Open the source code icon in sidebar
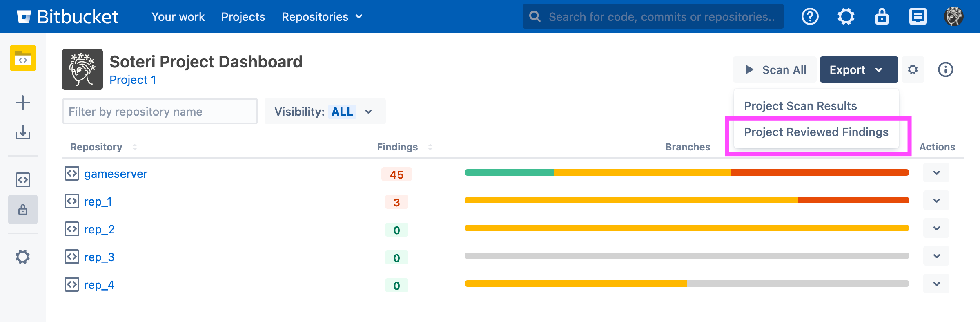 point(23,180)
